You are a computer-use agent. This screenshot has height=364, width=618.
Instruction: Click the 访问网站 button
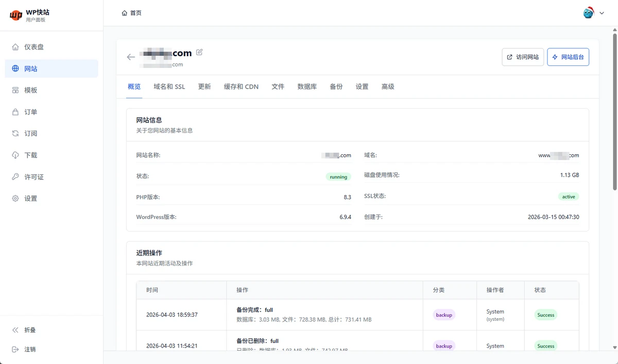[x=522, y=57]
